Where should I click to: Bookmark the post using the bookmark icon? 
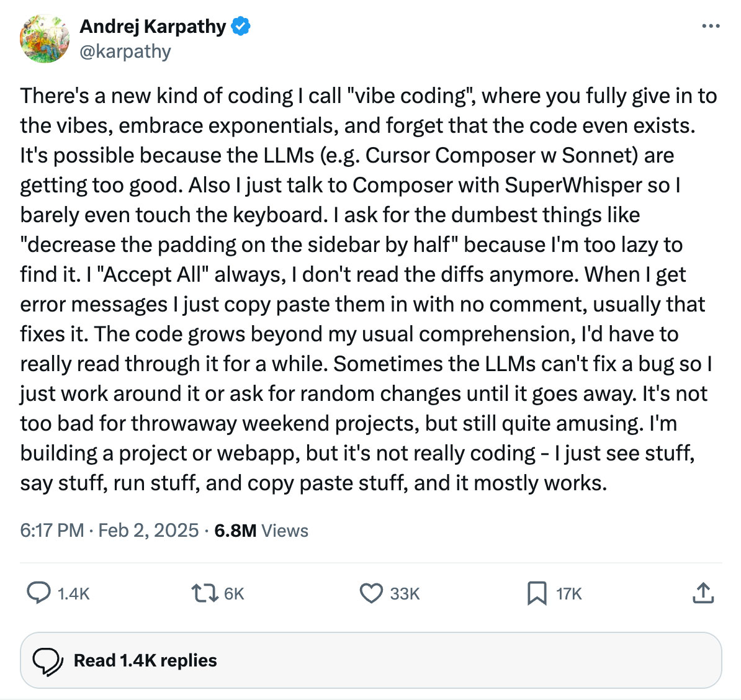click(537, 594)
